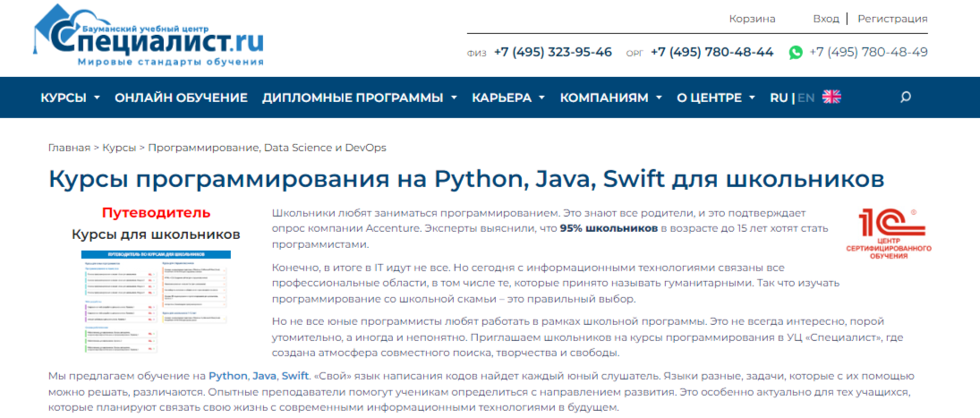
Task: Open the О ЦЕНТРЕ menu
Action: click(x=715, y=98)
